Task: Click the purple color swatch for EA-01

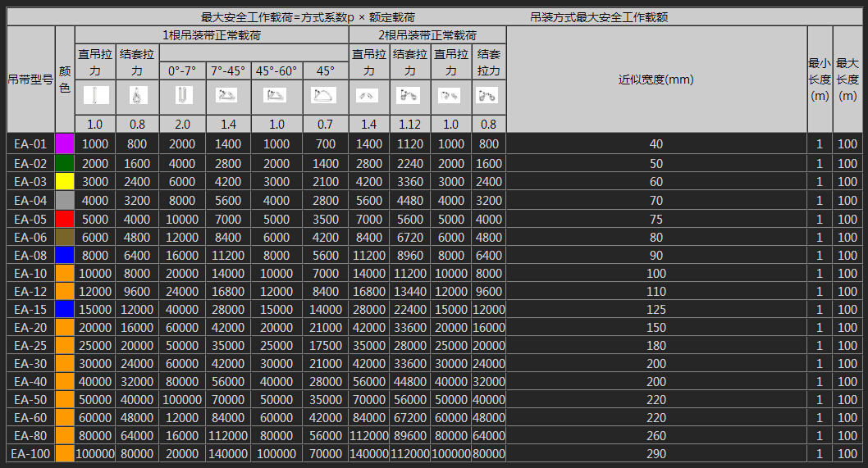Action: tap(64, 144)
